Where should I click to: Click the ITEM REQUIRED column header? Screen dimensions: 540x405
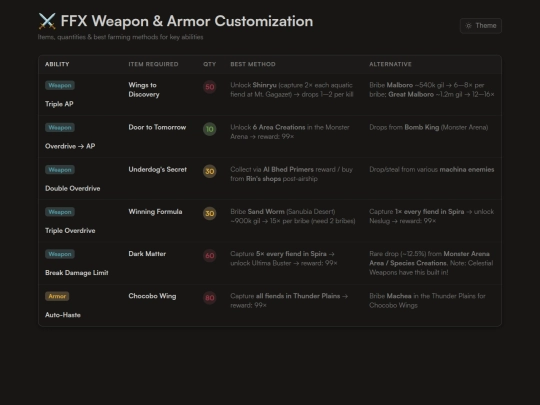[x=153, y=64]
